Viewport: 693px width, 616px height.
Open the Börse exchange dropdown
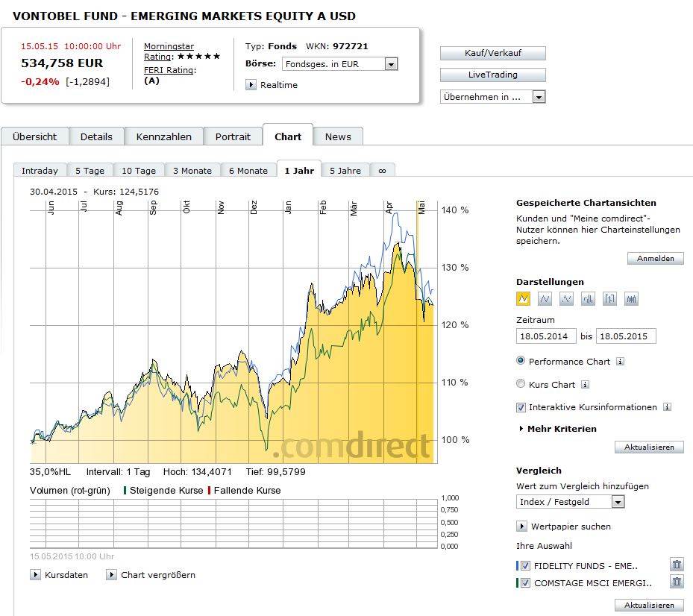[391, 64]
